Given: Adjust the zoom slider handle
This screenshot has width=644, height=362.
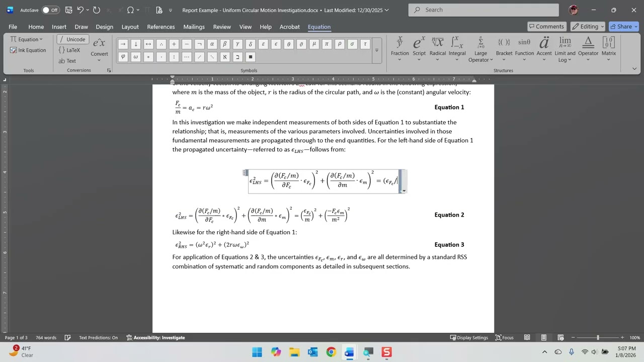Looking at the screenshot, I should [598, 338].
